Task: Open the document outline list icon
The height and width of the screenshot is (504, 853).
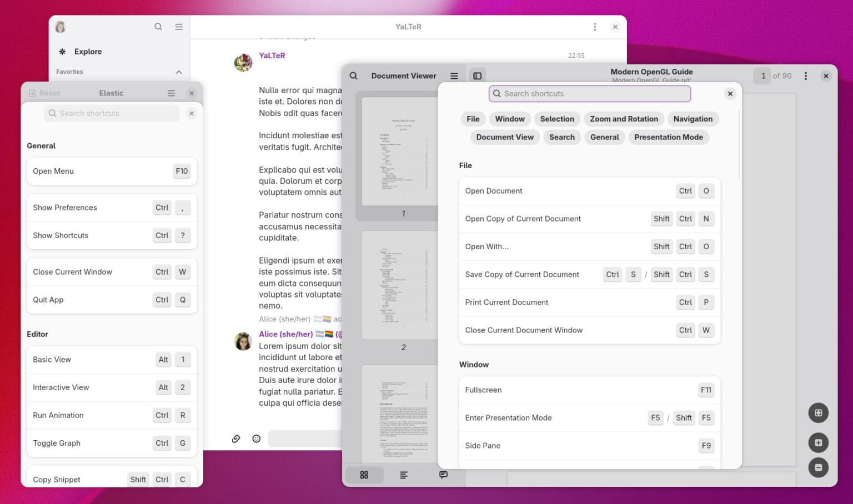Action: 404,475
